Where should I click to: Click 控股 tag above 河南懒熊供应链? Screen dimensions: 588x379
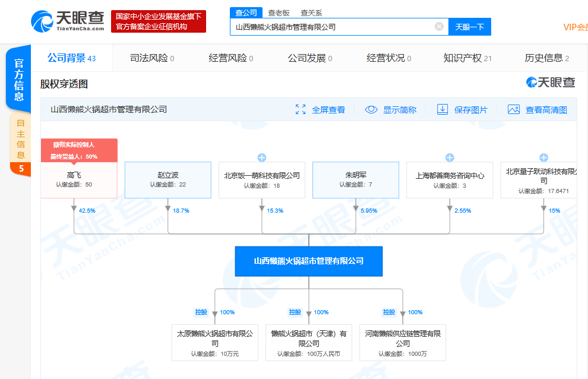coord(389,312)
